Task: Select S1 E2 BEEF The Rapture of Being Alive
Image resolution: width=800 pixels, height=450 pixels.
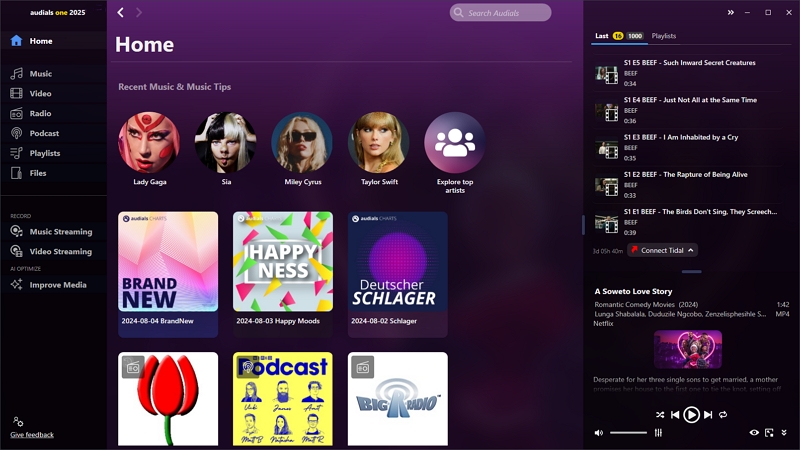Action: 687,185
